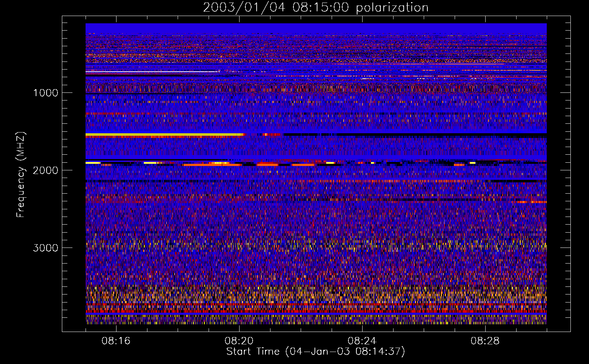Click the 'Start Time (04-Jan-03 08:14:37)' label
Viewport: 589px width, 364px height.
[316, 352]
